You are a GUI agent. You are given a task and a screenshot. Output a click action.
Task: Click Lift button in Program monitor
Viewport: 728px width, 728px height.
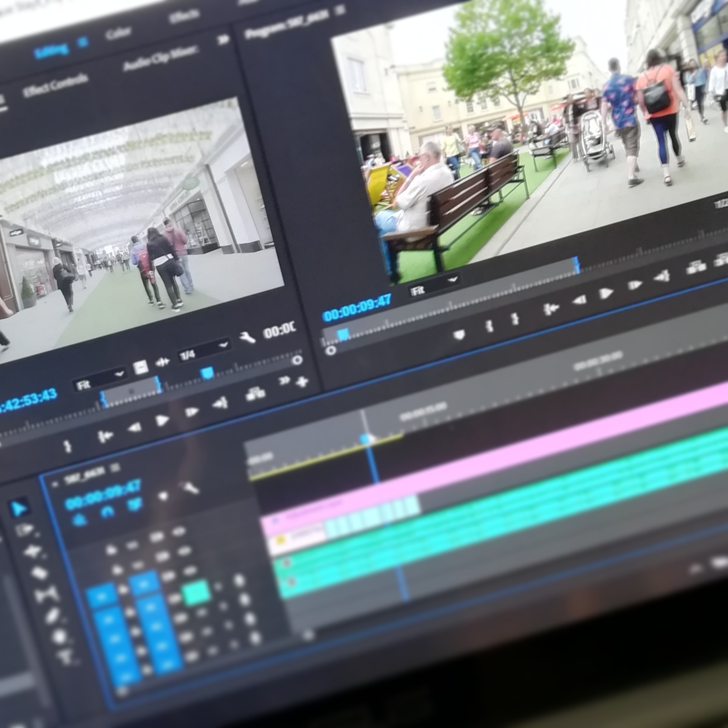coord(696,267)
